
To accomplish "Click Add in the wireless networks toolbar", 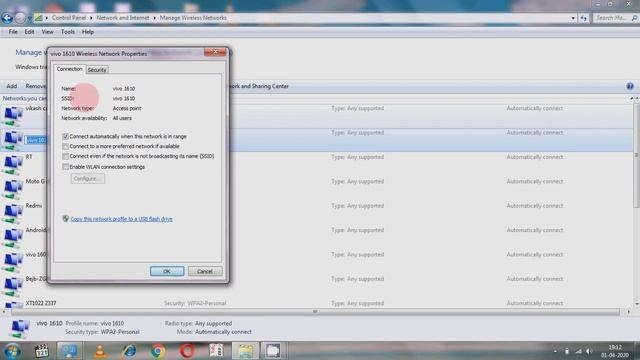I will coord(12,86).
